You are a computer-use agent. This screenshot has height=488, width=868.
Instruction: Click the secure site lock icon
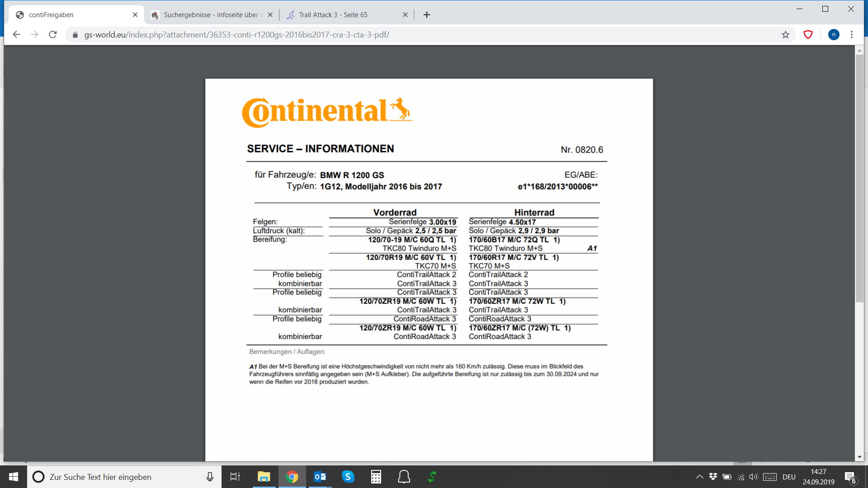(75, 35)
